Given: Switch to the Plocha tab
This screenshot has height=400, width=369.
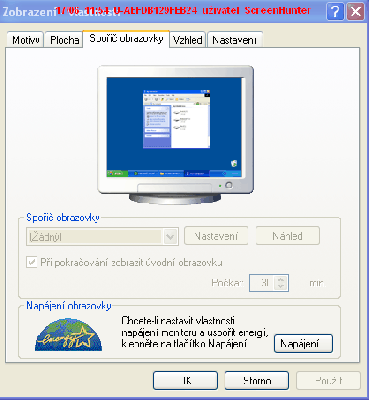Looking at the screenshot, I should (x=64, y=40).
